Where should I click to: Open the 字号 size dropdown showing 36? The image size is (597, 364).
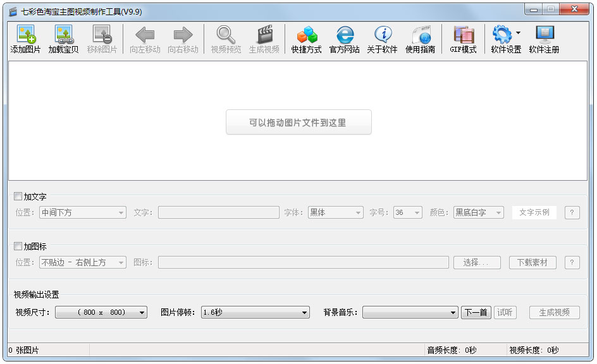click(x=407, y=212)
